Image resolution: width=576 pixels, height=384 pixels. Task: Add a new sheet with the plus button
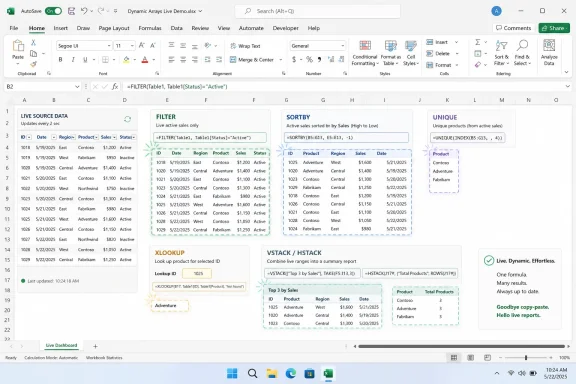[95, 346]
